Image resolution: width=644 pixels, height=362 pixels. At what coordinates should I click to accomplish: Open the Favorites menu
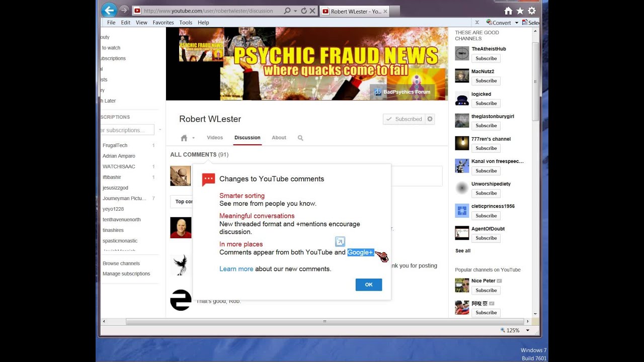163,23
